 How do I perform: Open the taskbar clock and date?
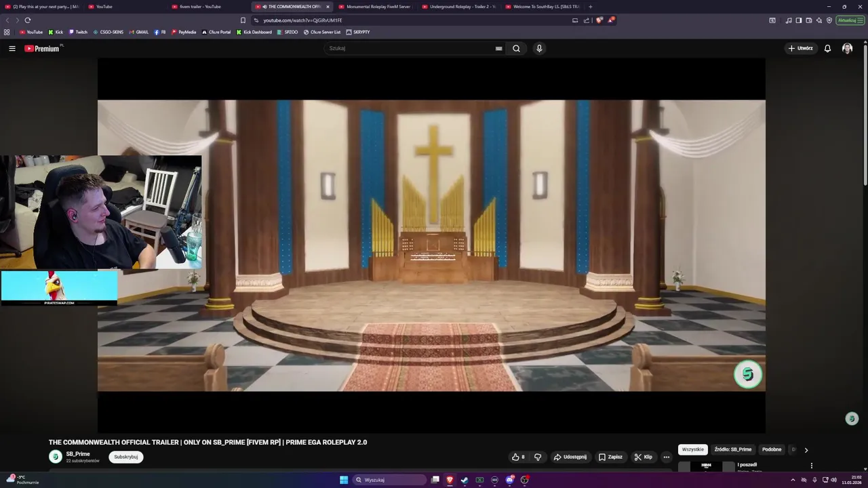(852, 480)
